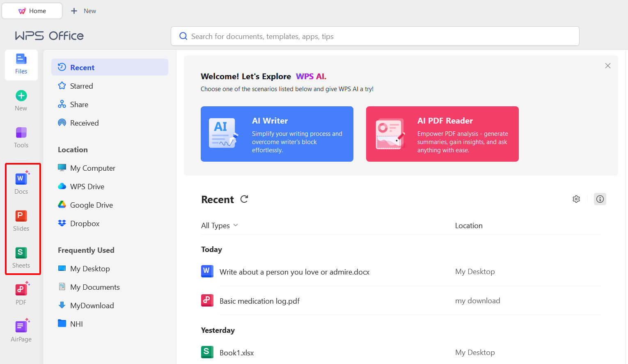Click the green New plus icon
The image size is (628, 364).
coord(21,96)
